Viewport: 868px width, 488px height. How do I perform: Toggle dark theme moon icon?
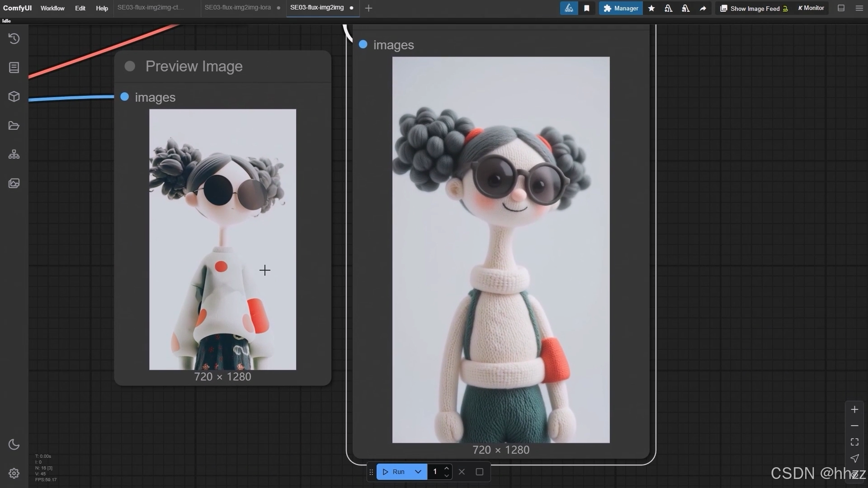click(x=14, y=444)
